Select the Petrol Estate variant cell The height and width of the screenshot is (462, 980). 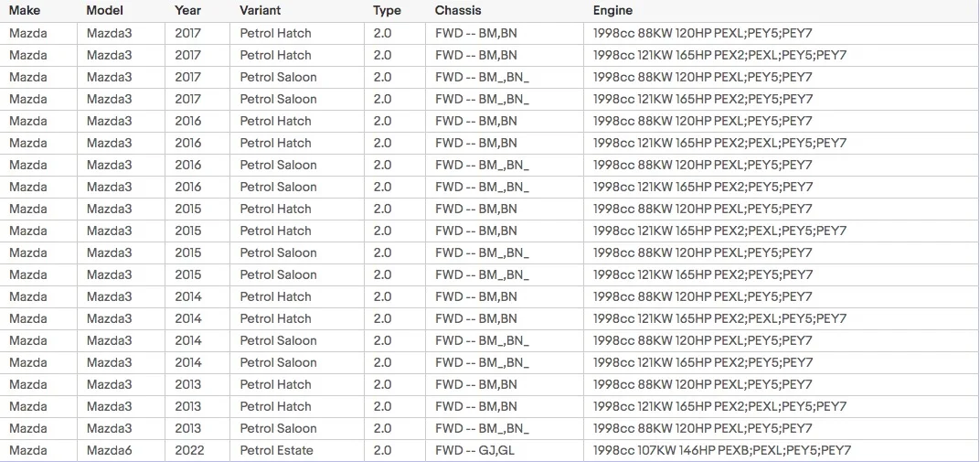pos(297,450)
